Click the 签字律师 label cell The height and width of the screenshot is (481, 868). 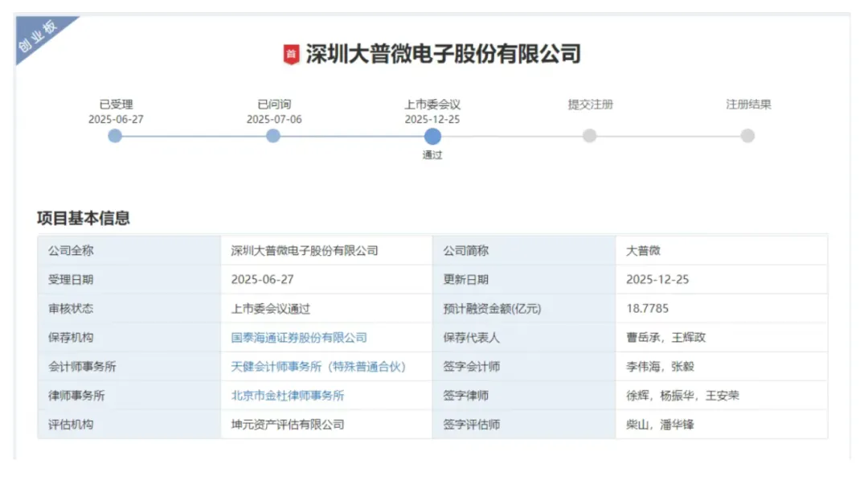pyautogui.click(x=524, y=395)
